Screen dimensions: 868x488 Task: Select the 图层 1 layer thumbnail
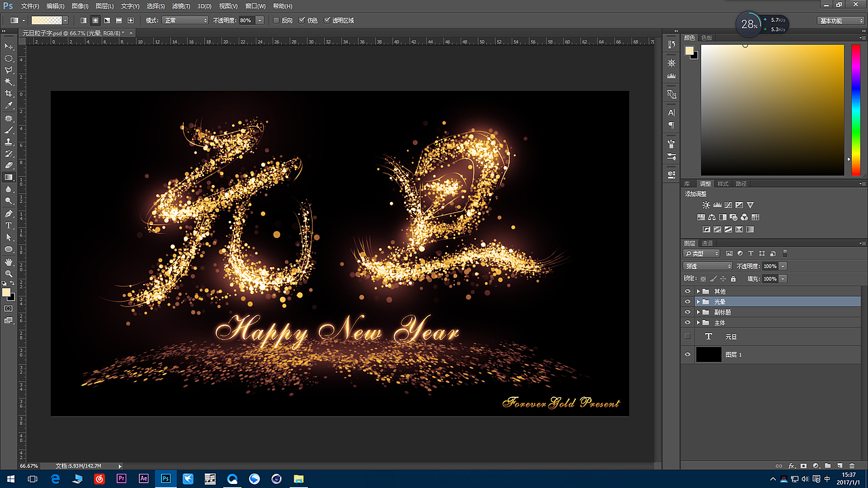709,354
